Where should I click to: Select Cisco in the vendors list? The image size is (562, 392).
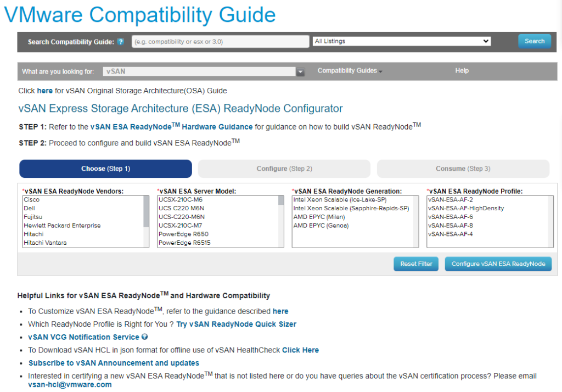[x=83, y=200]
